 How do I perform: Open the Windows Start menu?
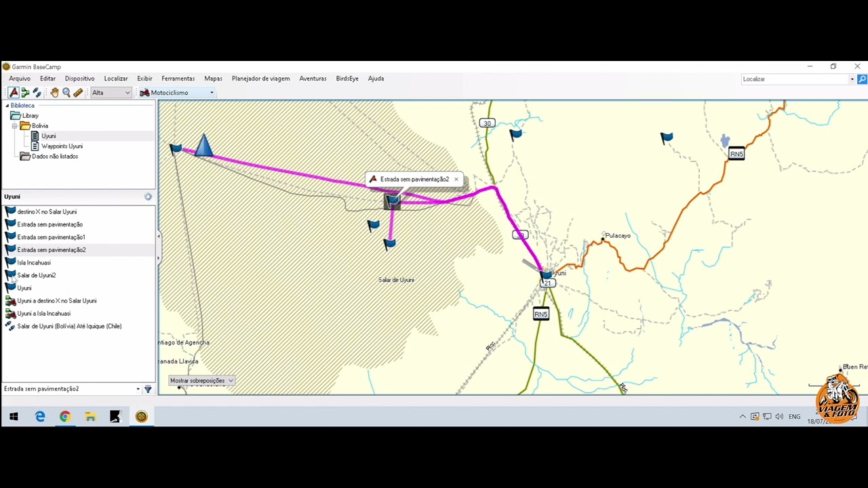pos(14,417)
